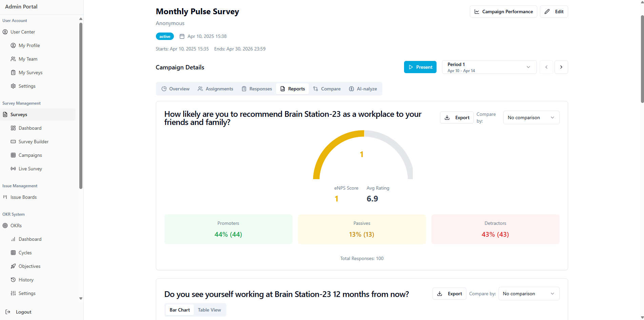Click the main page vertical scrollbar
The height and width of the screenshot is (320, 644).
click(x=642, y=59)
